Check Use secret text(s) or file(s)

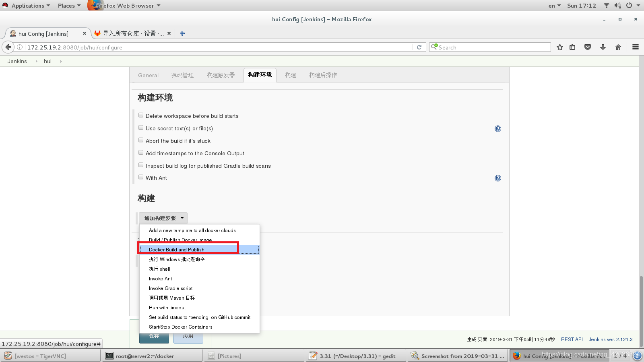tap(141, 128)
